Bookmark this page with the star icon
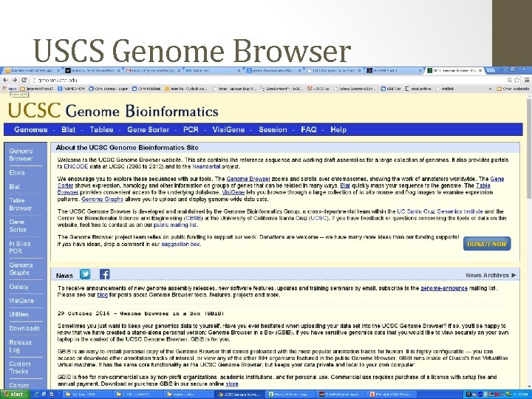 pyautogui.click(x=516, y=80)
